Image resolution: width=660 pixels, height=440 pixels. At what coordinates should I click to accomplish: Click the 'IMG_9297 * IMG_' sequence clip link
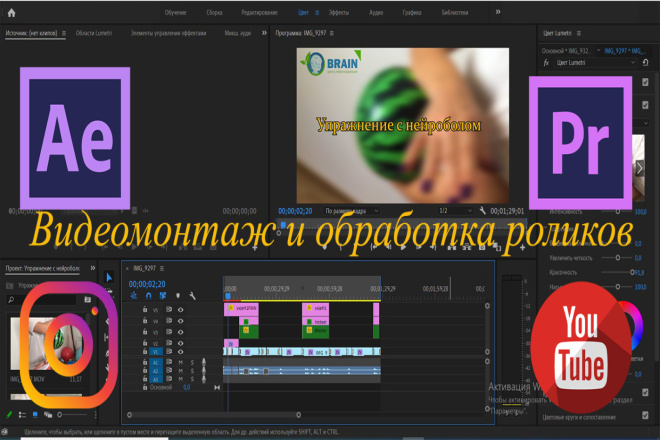(625, 51)
